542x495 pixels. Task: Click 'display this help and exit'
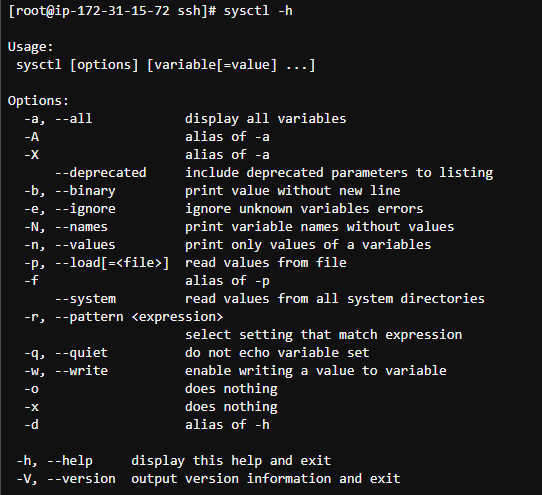click(x=231, y=460)
